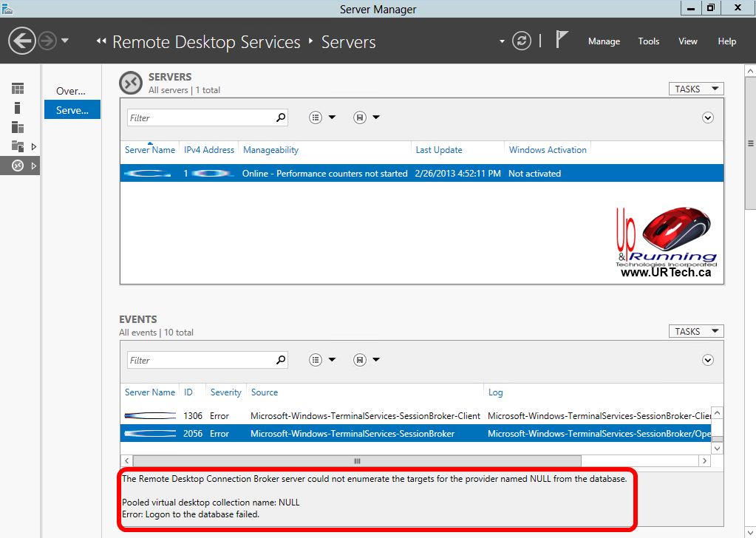Sort servers by Manageability column
Image resolution: width=756 pixels, height=538 pixels.
click(270, 150)
